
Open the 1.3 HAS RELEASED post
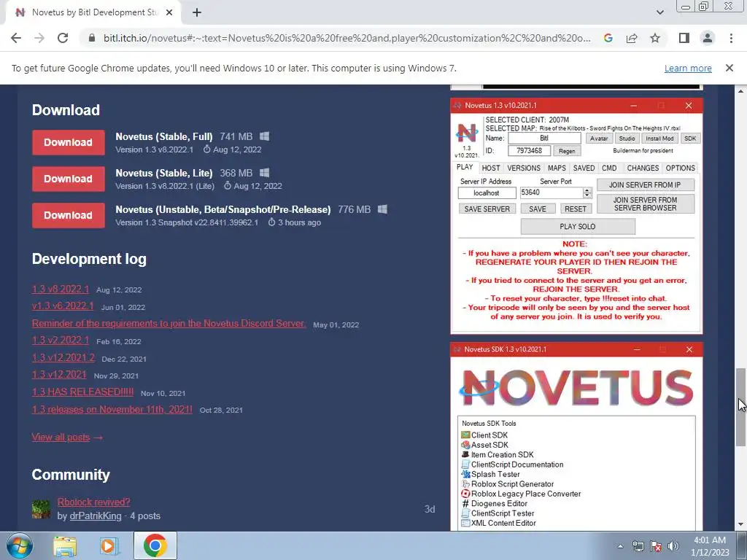pyautogui.click(x=83, y=392)
